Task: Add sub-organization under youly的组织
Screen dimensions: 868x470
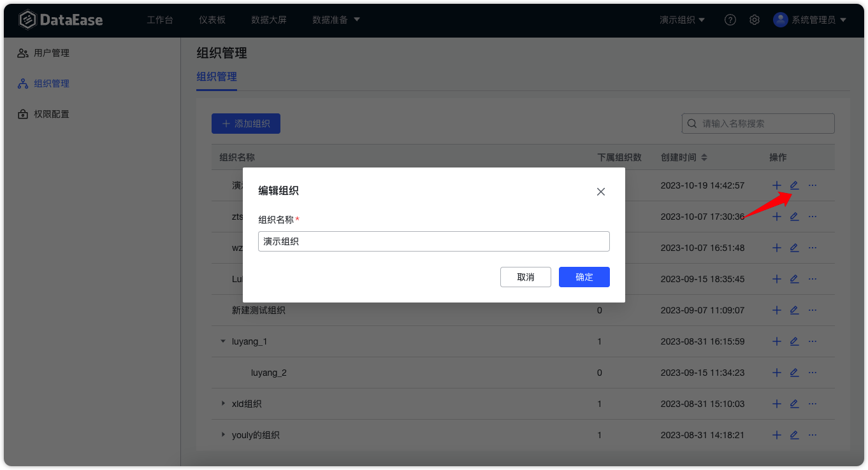Action: (x=777, y=435)
